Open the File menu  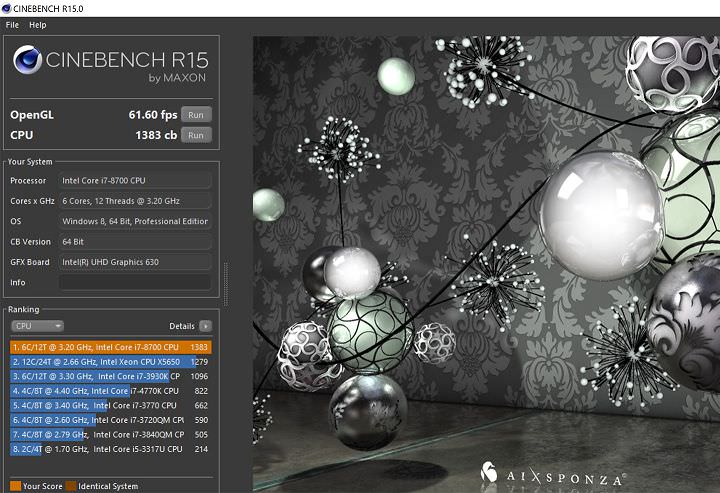(x=13, y=24)
